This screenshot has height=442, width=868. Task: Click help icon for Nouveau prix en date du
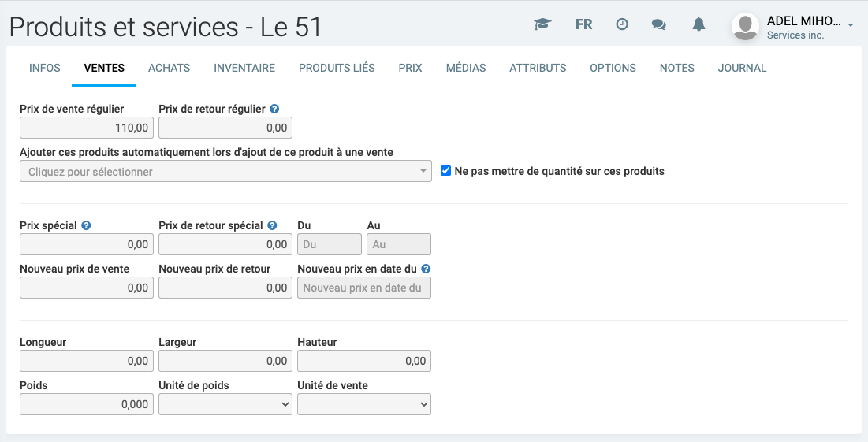point(426,269)
